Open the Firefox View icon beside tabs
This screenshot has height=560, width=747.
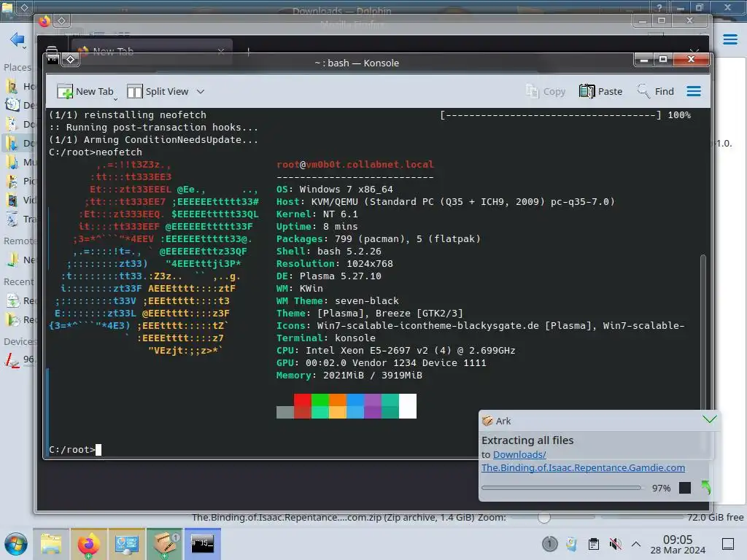click(52, 50)
